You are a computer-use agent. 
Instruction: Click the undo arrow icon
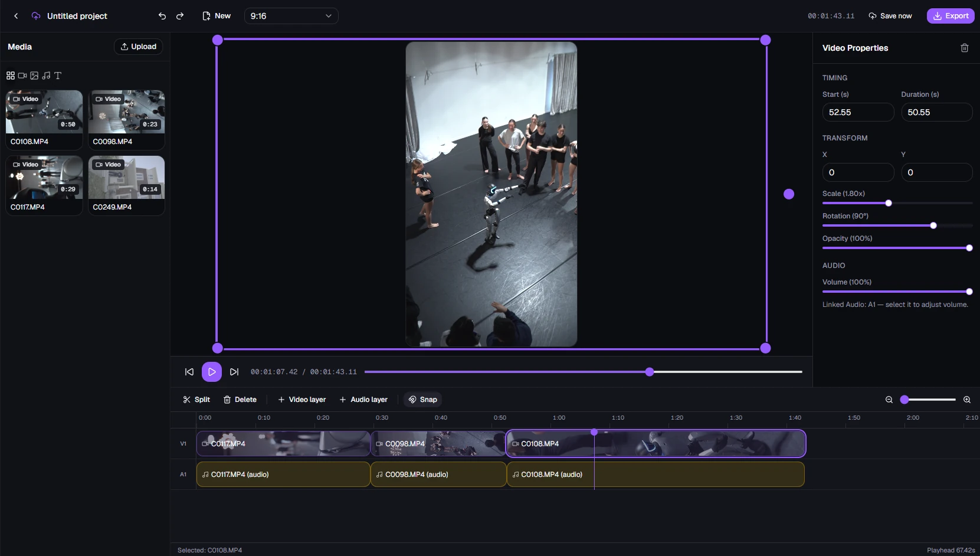click(x=162, y=16)
